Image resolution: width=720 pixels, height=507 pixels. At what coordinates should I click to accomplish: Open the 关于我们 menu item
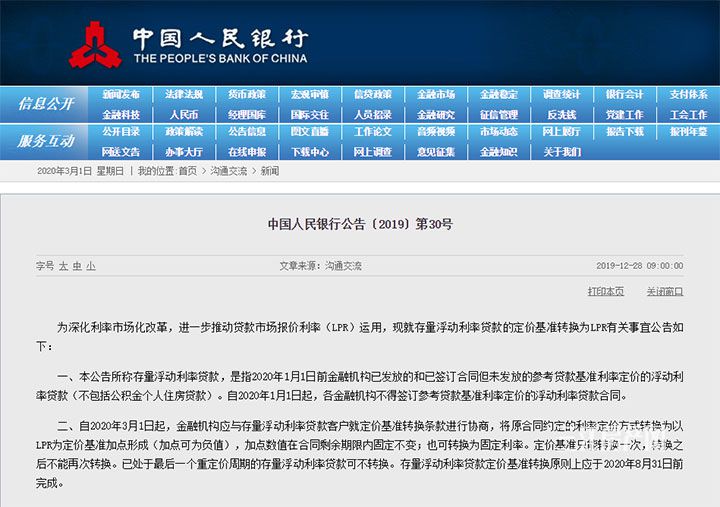pyautogui.click(x=562, y=152)
